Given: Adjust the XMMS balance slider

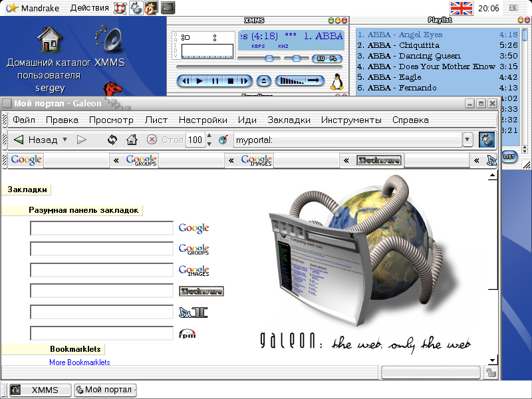Looking at the screenshot, I should (296, 59).
